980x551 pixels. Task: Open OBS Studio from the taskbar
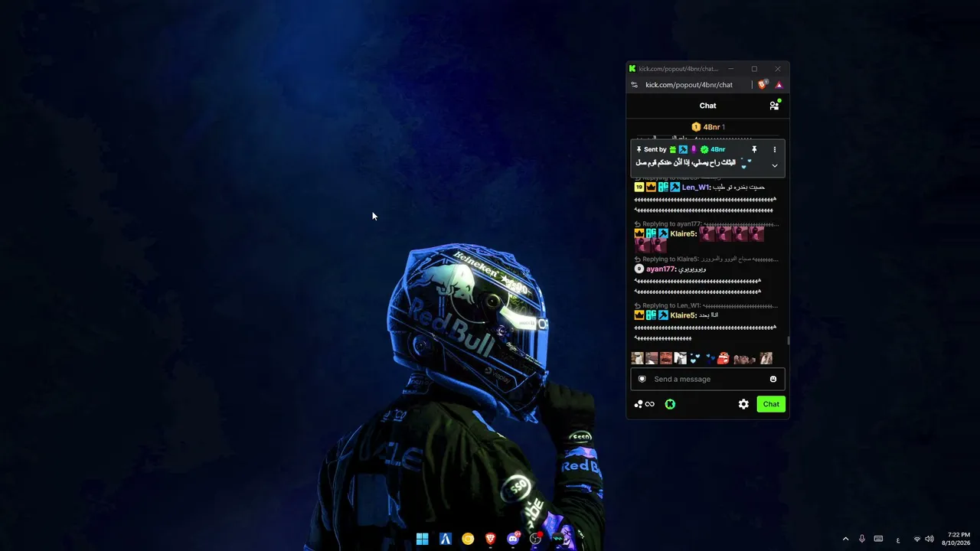click(535, 539)
